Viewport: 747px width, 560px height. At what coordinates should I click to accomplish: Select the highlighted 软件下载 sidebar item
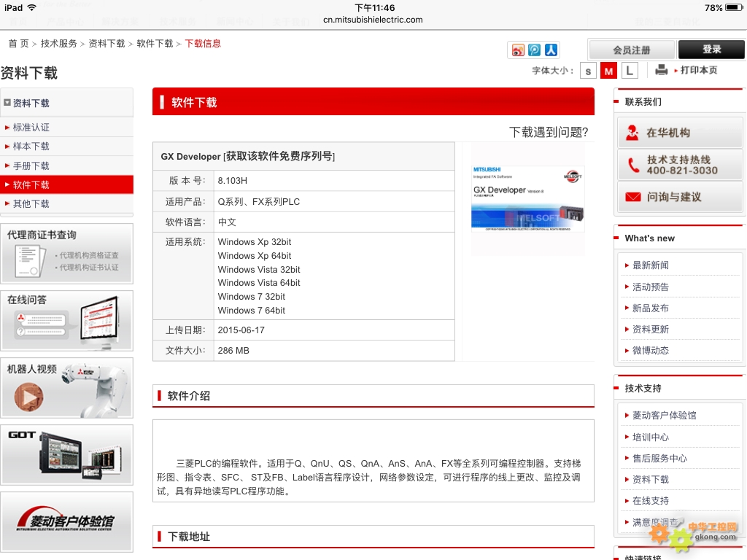tap(66, 184)
